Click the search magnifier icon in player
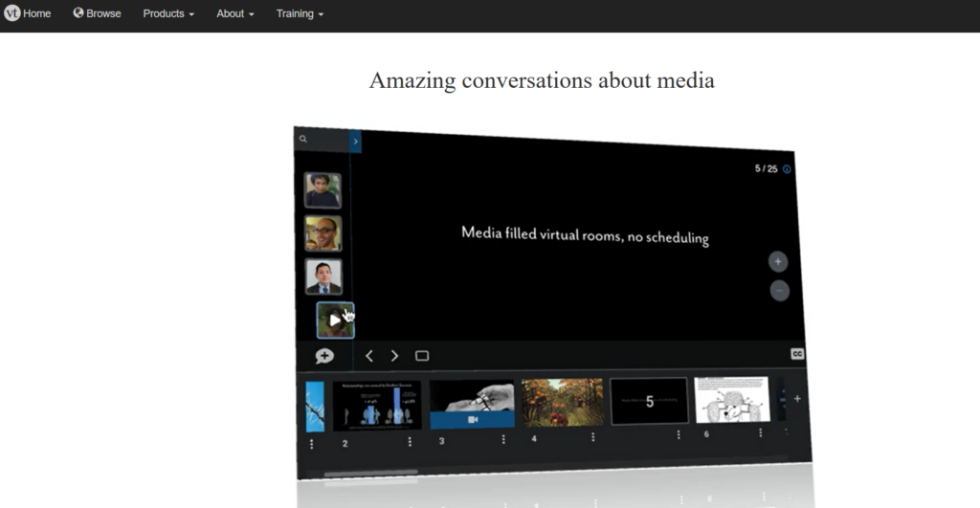980x508 pixels. [303, 139]
